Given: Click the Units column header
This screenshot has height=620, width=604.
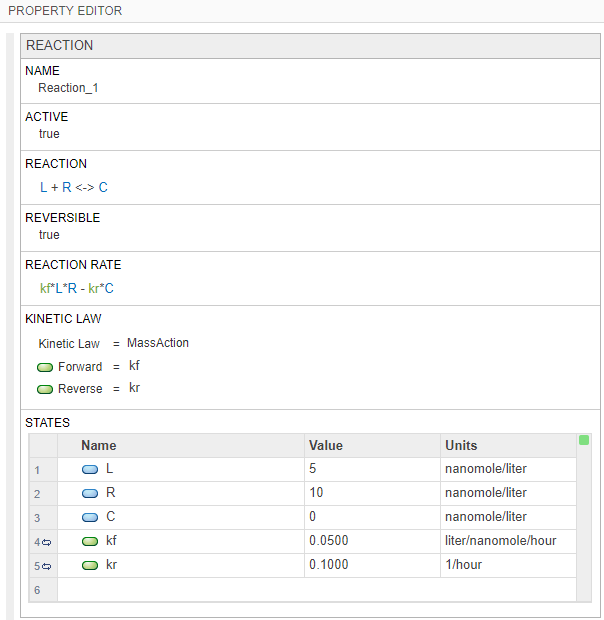Looking at the screenshot, I should tap(461, 445).
